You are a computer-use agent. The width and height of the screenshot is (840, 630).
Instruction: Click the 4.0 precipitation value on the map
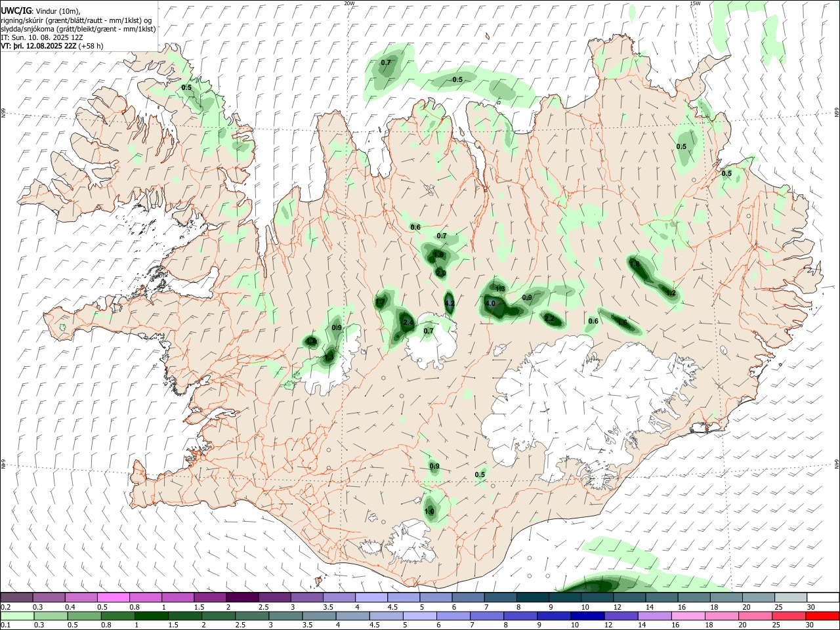490,304
